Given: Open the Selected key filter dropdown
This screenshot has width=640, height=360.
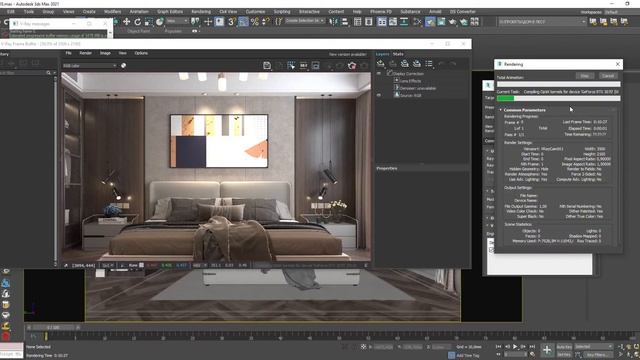Looking at the screenshot, I should point(594,347).
